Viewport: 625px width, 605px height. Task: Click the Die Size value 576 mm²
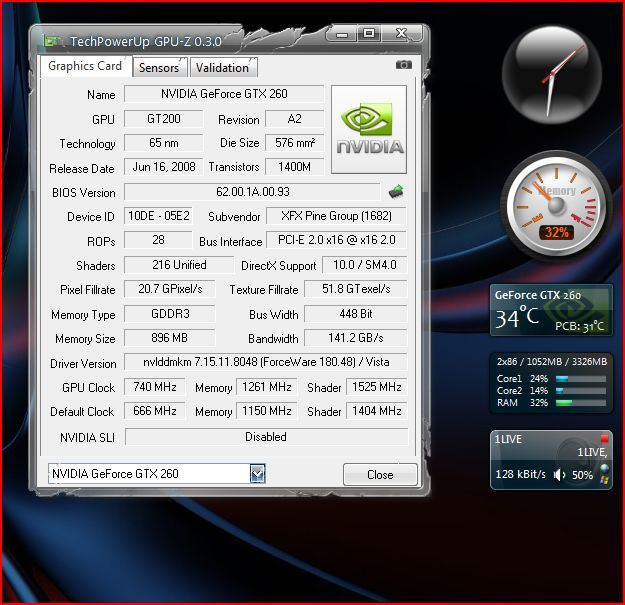(x=295, y=143)
